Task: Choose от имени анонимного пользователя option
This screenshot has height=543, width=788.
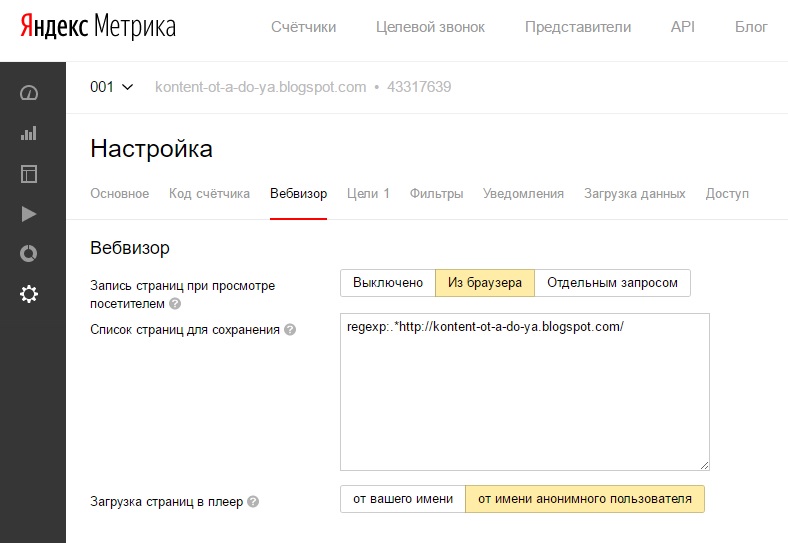Action: click(x=584, y=499)
